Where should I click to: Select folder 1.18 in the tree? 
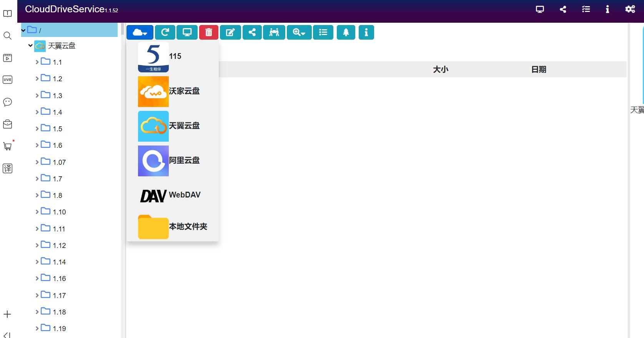click(53, 312)
